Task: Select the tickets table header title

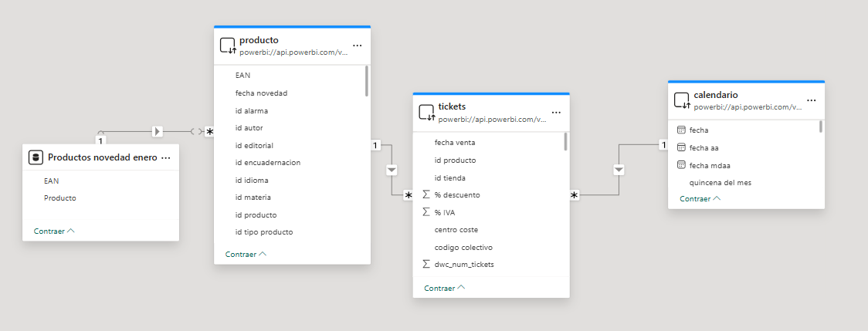Action: coord(452,106)
